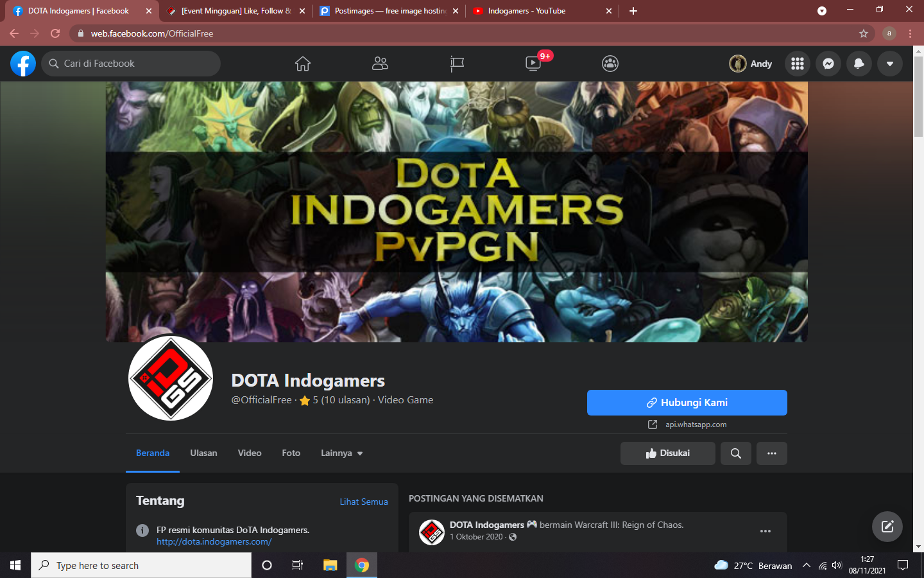Focus the Cari di Facebook search field
Image resolution: width=924 pixels, height=578 pixels.
[131, 64]
